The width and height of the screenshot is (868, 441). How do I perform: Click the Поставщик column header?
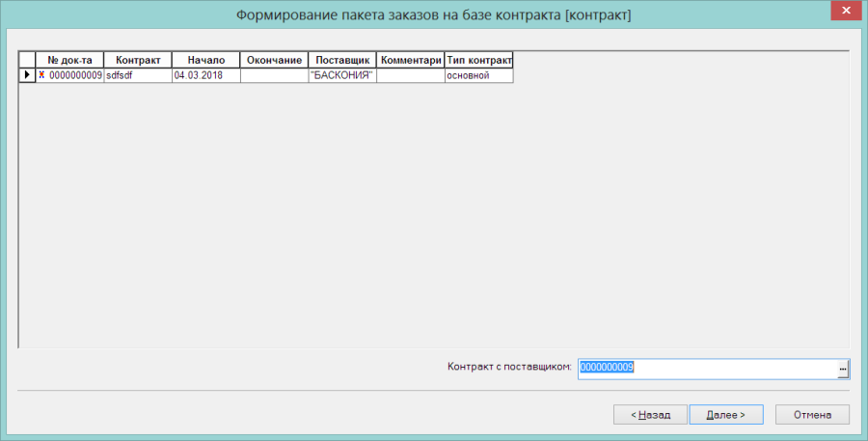(342, 60)
